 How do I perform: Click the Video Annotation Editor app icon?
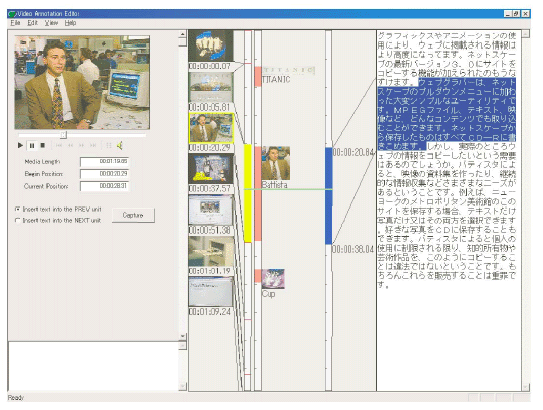12,14
